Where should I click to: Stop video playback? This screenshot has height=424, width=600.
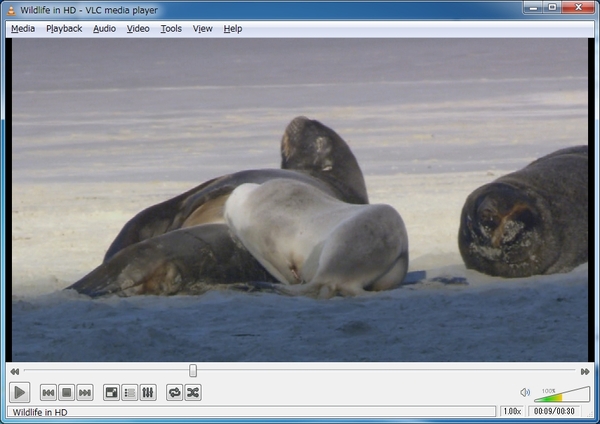tap(66, 393)
